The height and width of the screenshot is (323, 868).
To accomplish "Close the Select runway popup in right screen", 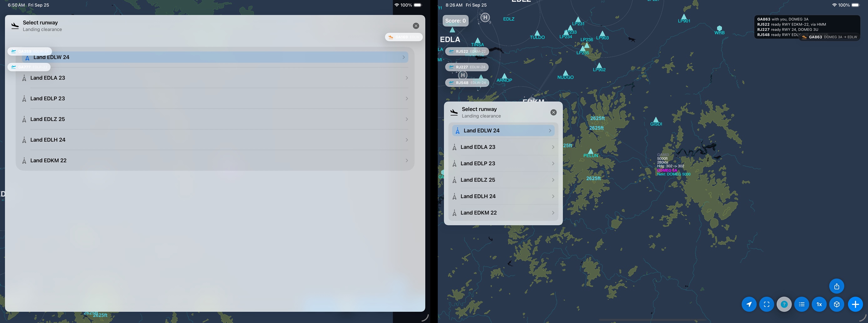I will (553, 113).
